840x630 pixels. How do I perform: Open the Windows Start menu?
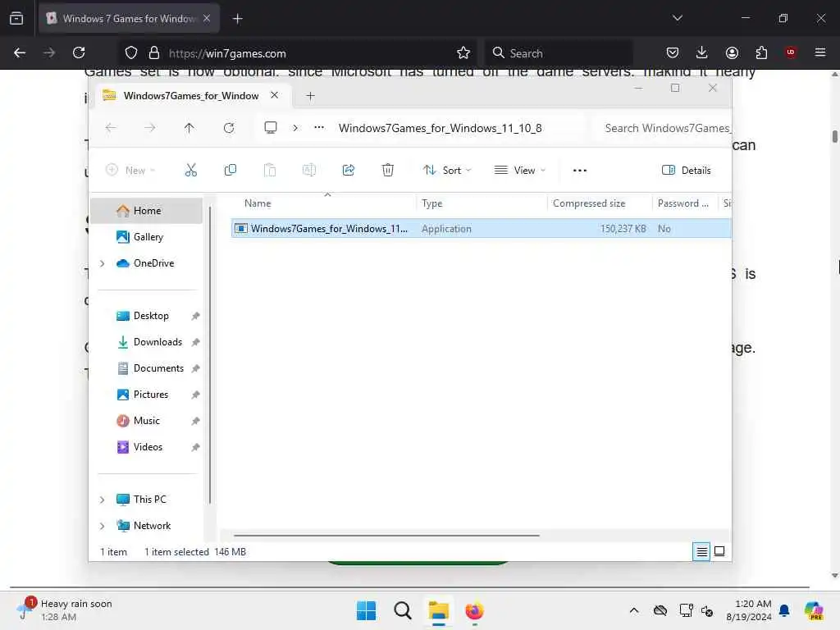coord(366,610)
